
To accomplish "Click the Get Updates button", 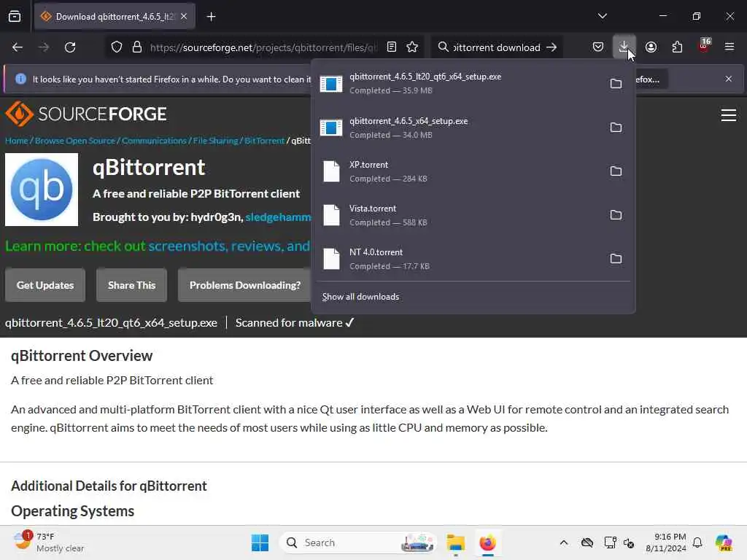I will click(45, 285).
